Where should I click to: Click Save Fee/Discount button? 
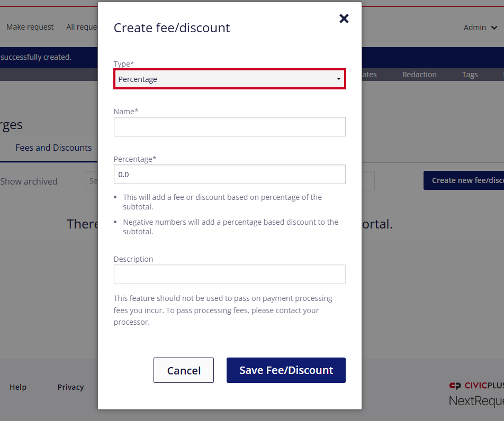click(x=286, y=370)
